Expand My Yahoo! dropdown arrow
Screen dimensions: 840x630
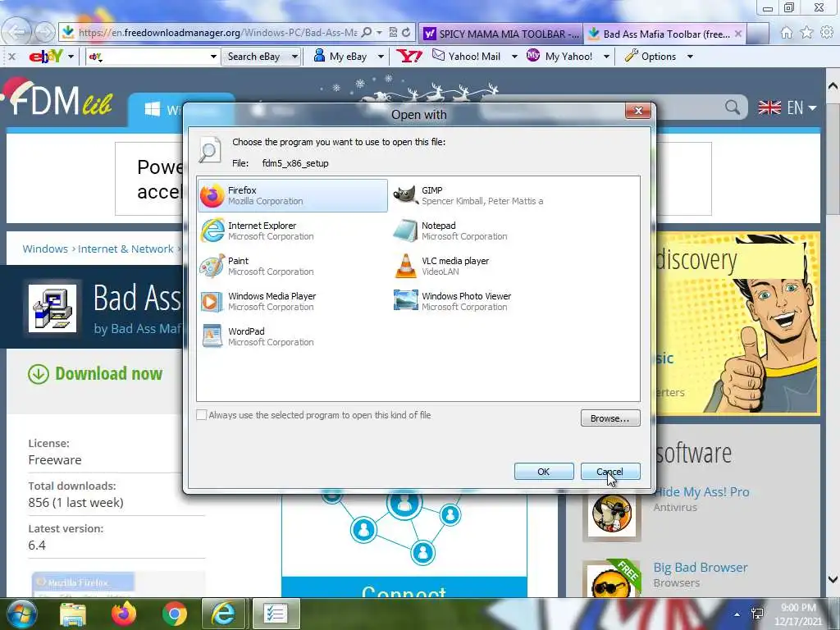pyautogui.click(x=606, y=57)
